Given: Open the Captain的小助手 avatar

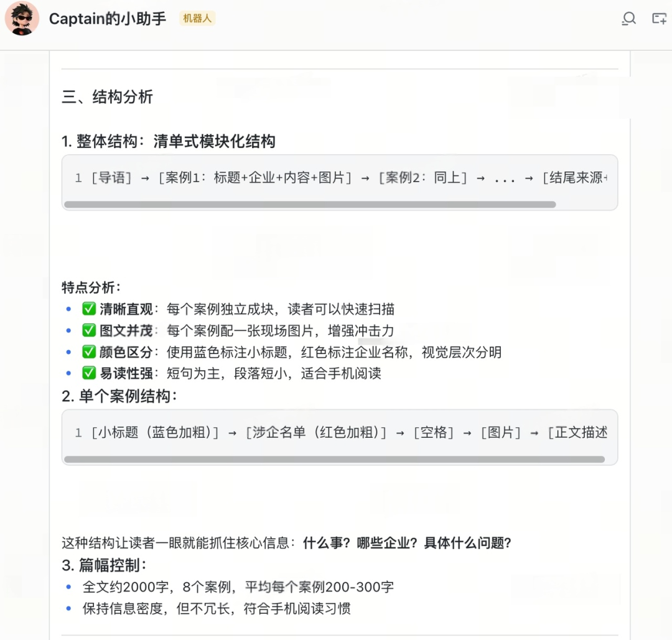Looking at the screenshot, I should pos(22,19).
